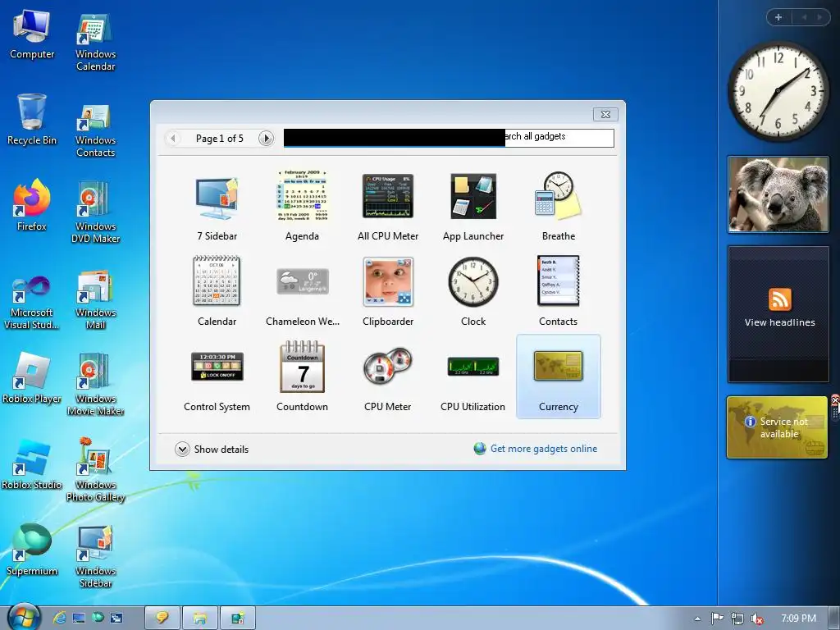Pick the CPU Meter gadget
The height and width of the screenshot is (630, 840).
point(388,377)
